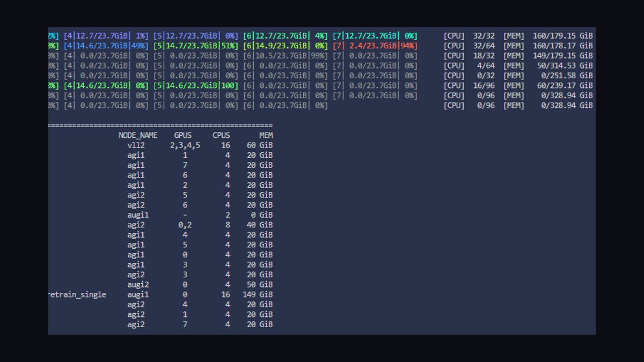Select CPU usage value 18/32
644x362 pixels.
tap(484, 55)
